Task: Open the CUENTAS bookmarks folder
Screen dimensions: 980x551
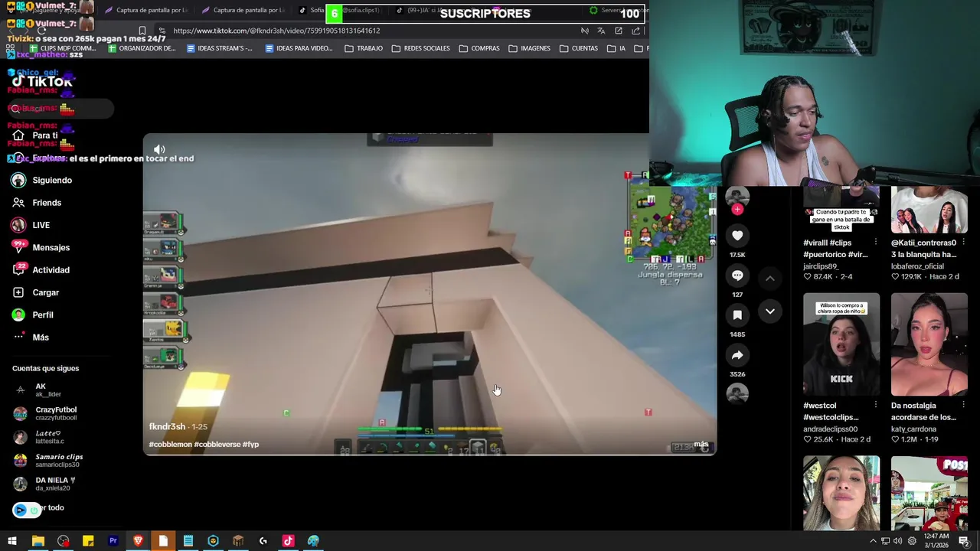Action: [x=579, y=48]
